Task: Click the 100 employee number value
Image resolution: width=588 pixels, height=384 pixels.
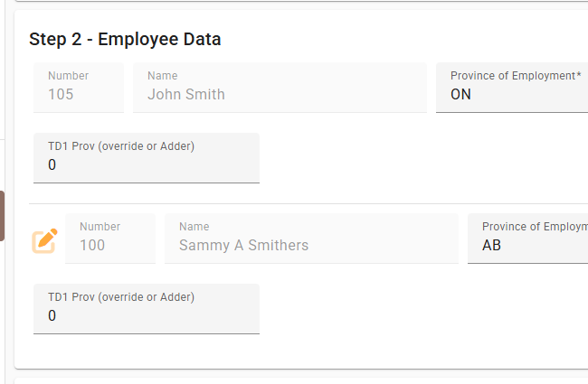Action: coord(92,246)
